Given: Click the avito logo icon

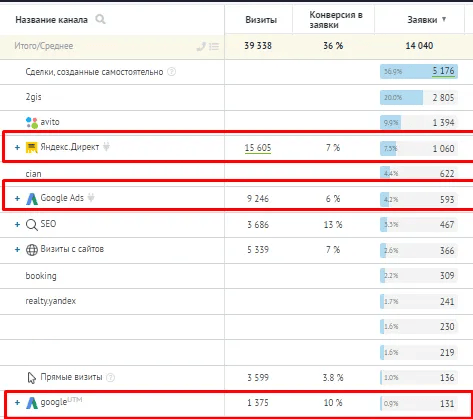Looking at the screenshot, I should 32,122.
